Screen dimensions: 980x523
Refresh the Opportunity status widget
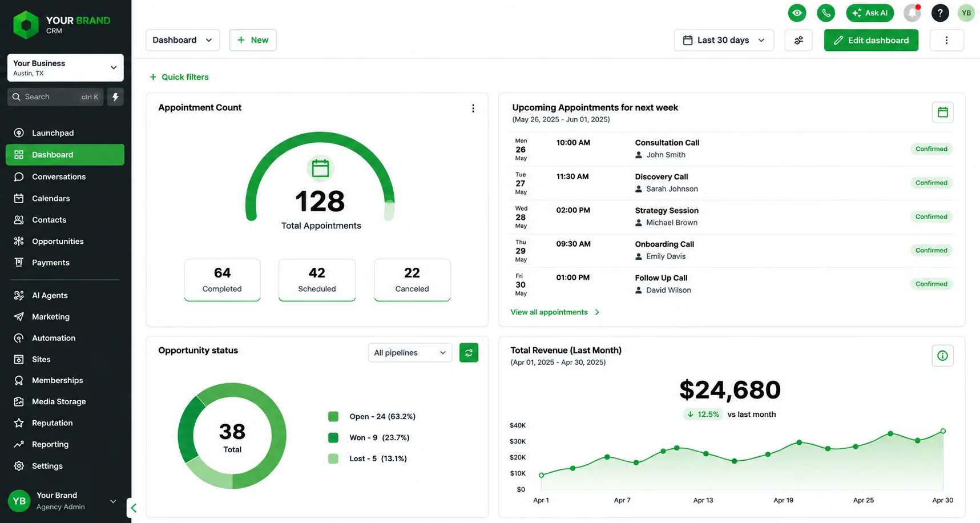point(469,353)
